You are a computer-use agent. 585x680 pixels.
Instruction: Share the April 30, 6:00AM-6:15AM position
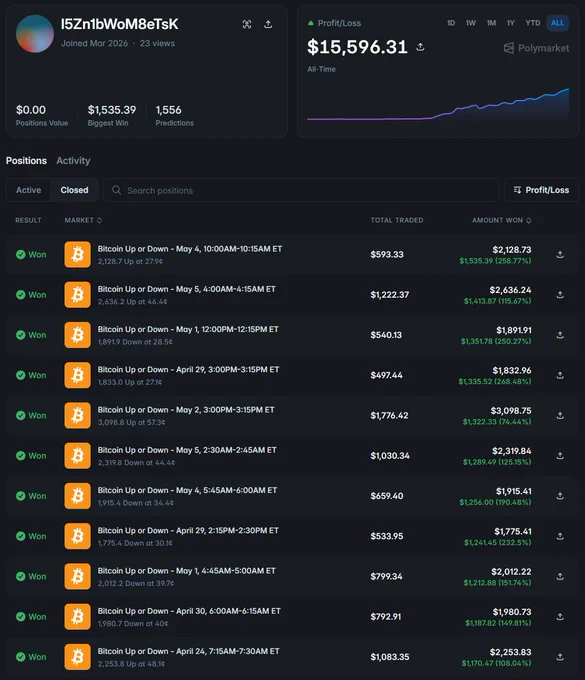point(560,617)
